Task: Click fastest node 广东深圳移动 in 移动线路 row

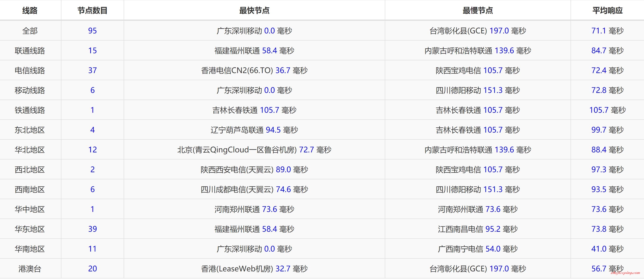Action: point(239,90)
